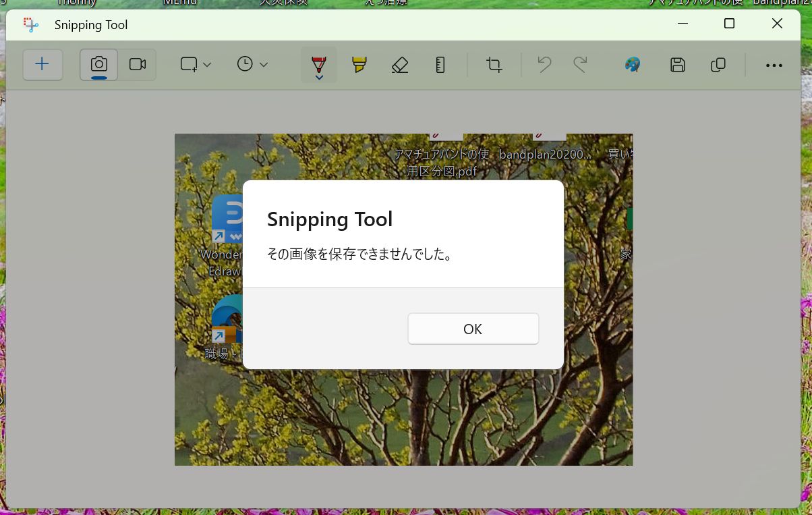Image resolution: width=812 pixels, height=515 pixels.
Task: Click OK in the Snipping Tool dialog
Action: coord(473,329)
